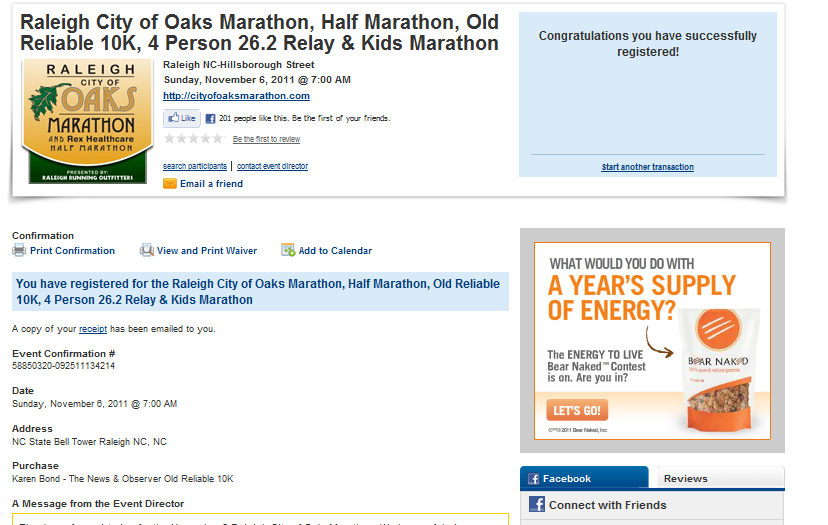Click the Facebook icon beside Connect with Friends
This screenshot has height=525, width=828.
(537, 504)
